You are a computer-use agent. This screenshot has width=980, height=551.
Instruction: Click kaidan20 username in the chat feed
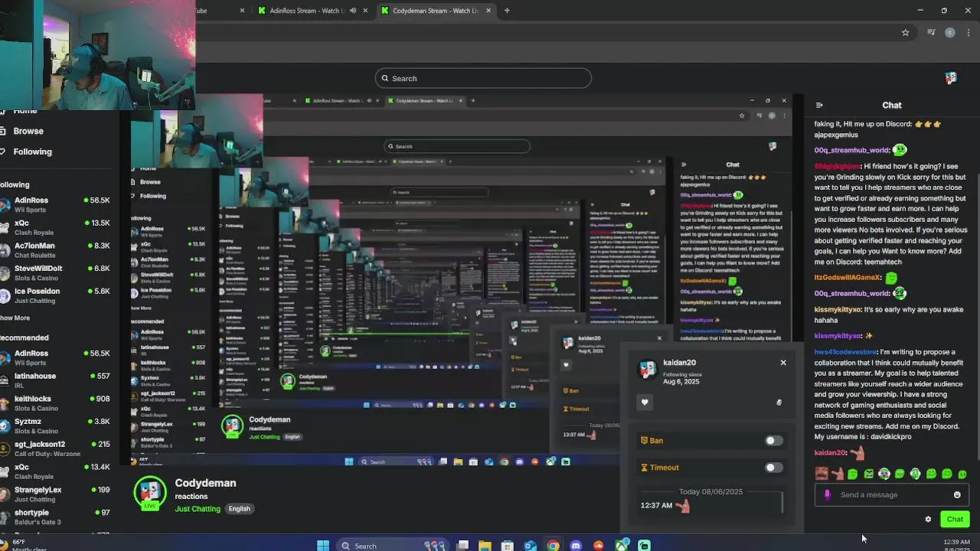[830, 453]
